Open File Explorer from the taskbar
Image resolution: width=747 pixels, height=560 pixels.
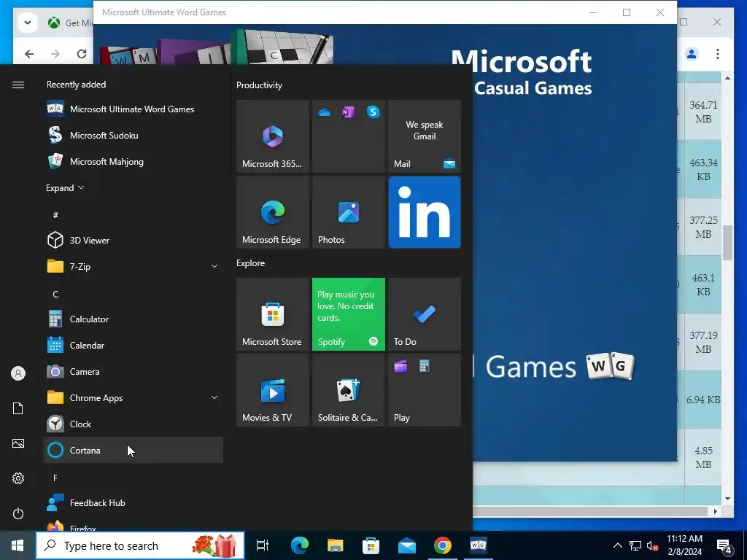point(335,545)
